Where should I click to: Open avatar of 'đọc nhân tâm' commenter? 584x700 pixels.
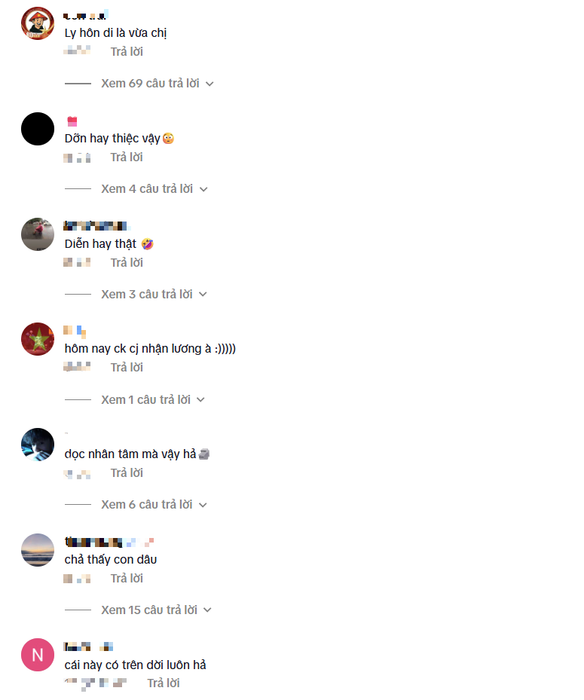(x=38, y=445)
